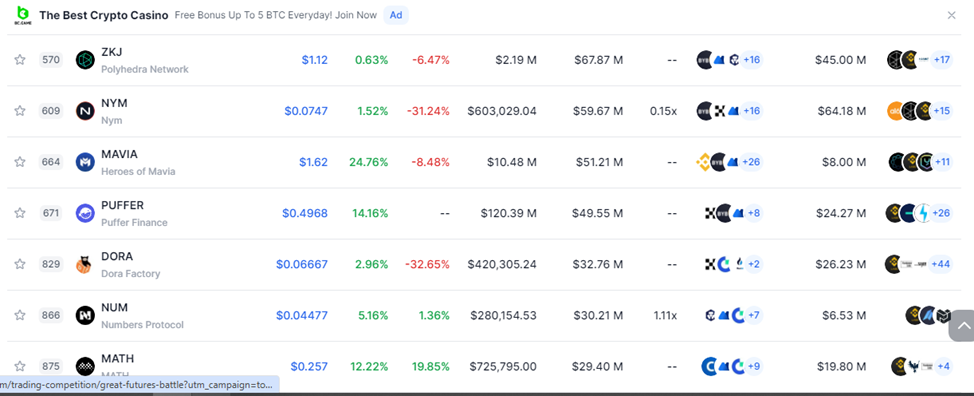The height and width of the screenshot is (396, 974).
Task: Open the MATH coin logo
Action: (x=85, y=366)
